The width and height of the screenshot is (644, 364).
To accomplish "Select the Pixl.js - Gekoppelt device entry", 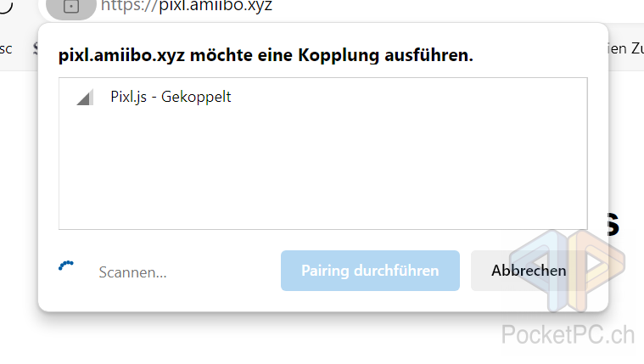I will tap(322, 97).
